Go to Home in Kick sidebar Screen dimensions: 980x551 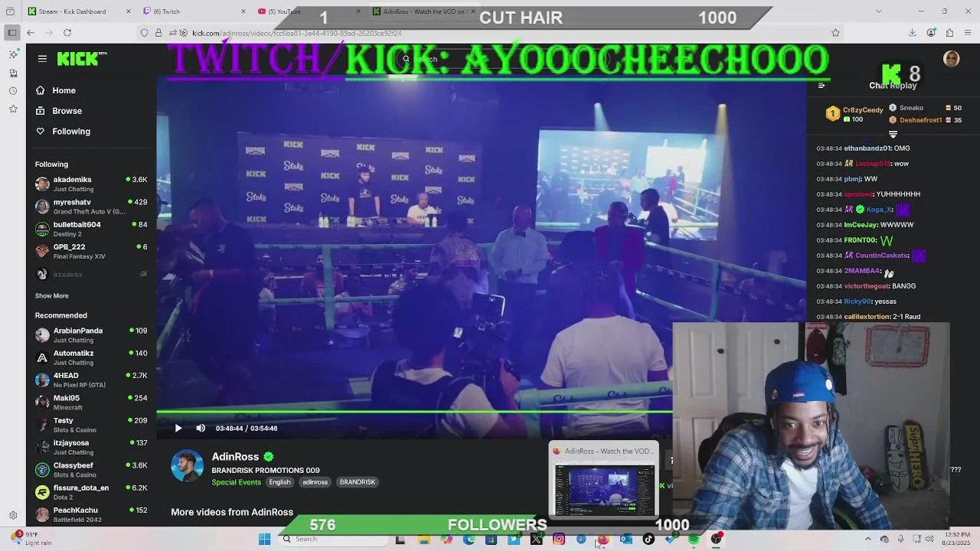coord(56,90)
